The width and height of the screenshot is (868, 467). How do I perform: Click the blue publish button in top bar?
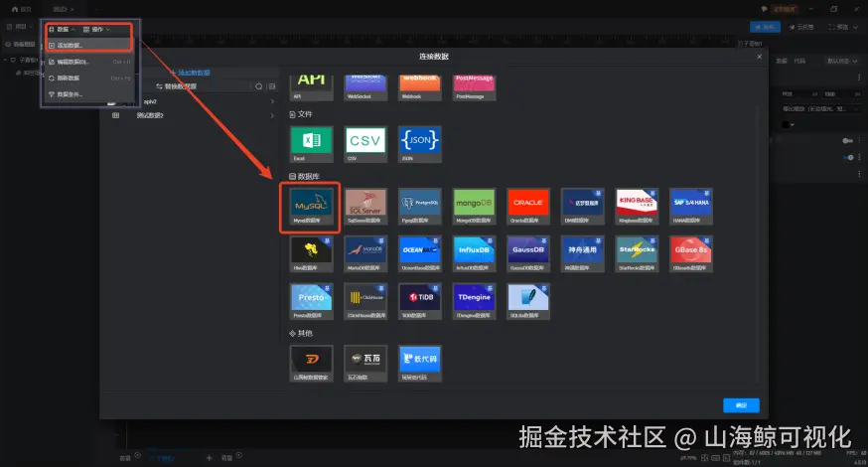point(765,27)
